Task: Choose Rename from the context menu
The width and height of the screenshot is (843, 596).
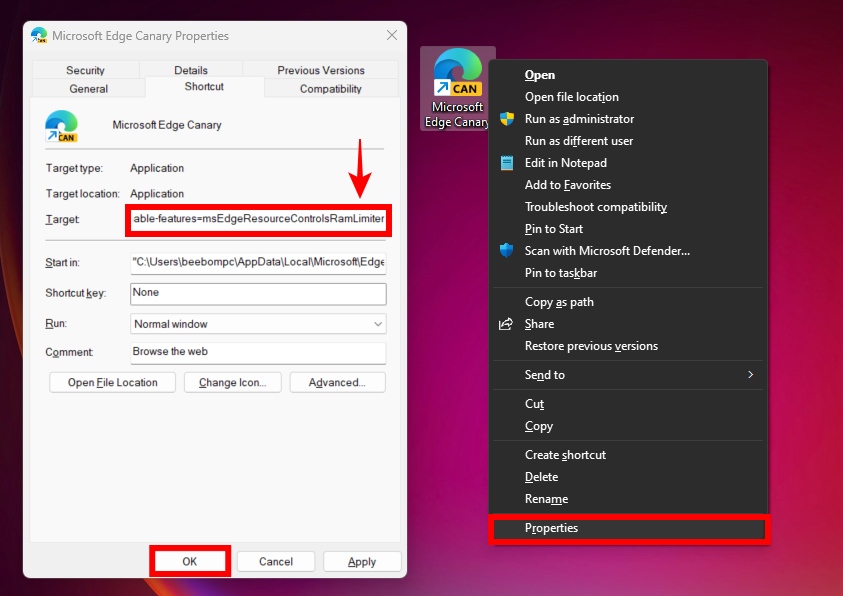Action: 627,499
